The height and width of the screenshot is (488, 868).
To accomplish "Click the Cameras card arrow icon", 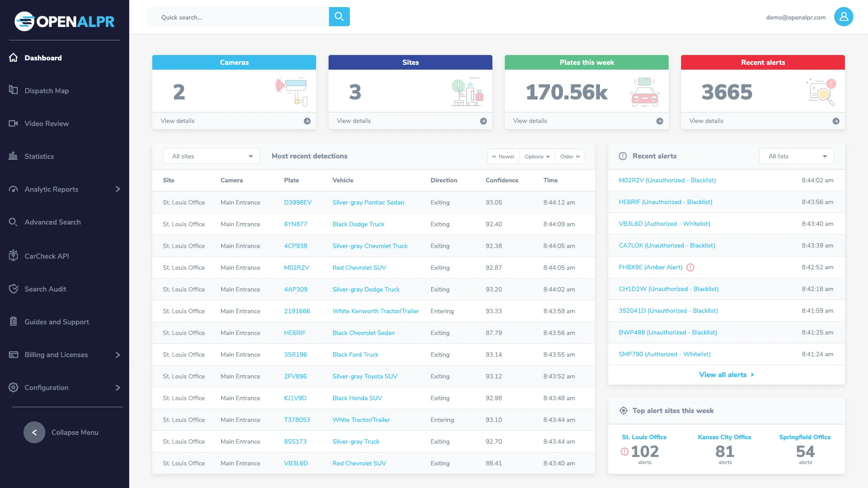I will click(307, 121).
